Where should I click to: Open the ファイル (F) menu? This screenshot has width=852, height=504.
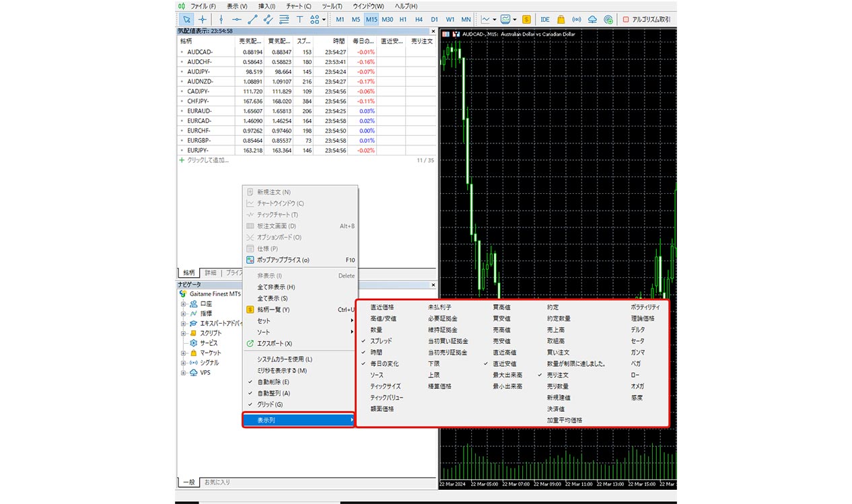[x=203, y=6]
